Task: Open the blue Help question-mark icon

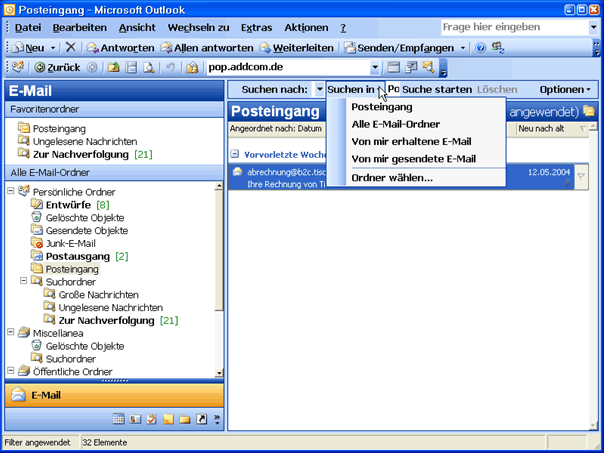Action: pos(480,48)
